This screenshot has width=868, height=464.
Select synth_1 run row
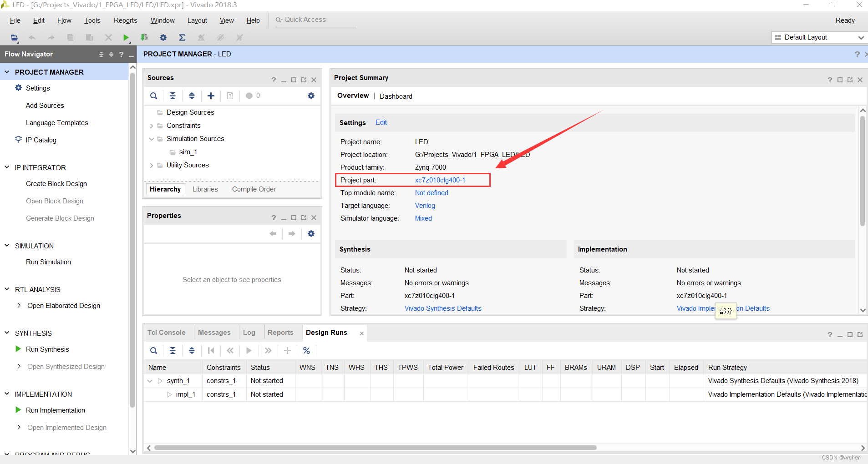coord(505,381)
